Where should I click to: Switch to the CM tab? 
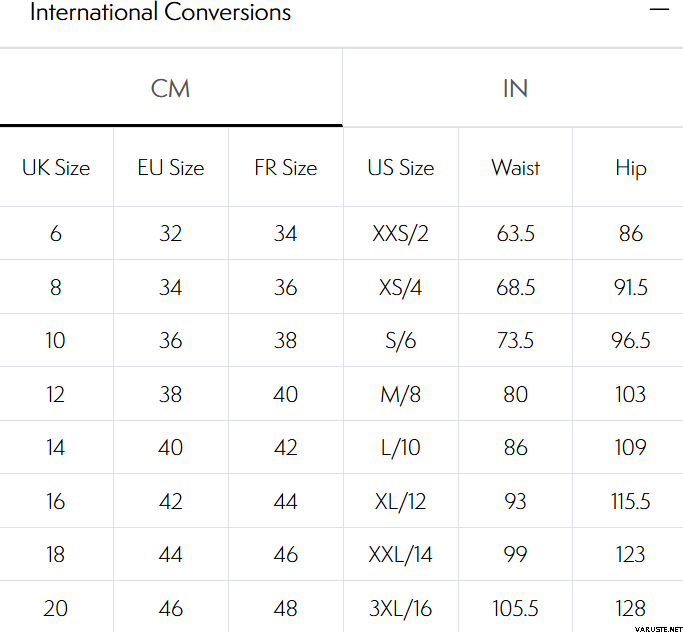[171, 88]
